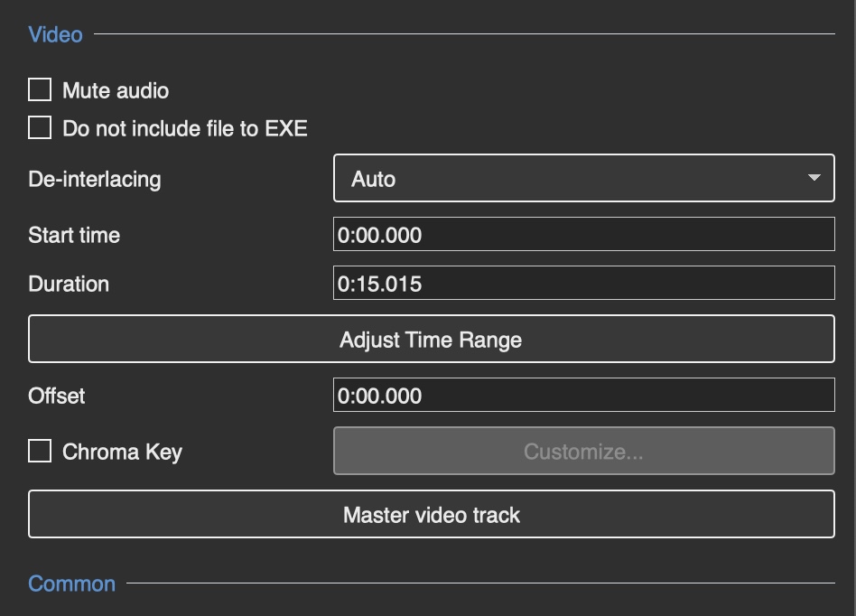Screen dimensions: 856x616
Task: Open the Master video track button
Action: (432, 515)
